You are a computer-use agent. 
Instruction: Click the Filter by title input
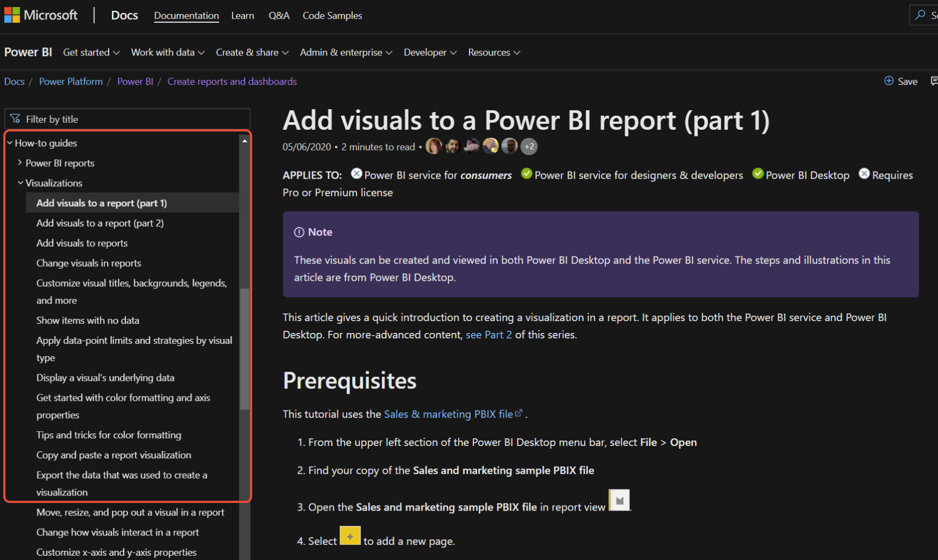127,119
